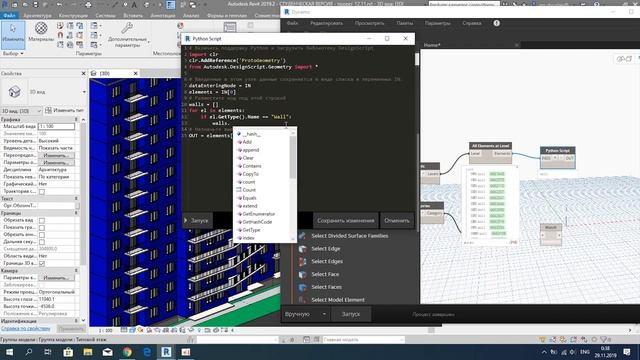Close the {3D} view tab
640x360 pixels.
click(136, 73)
